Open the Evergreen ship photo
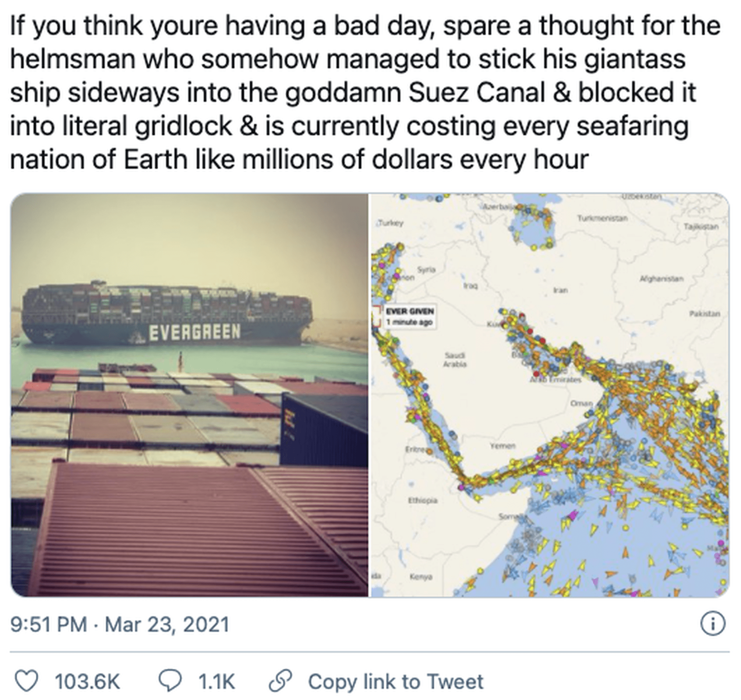This screenshot has width=741, height=700. click(x=189, y=395)
